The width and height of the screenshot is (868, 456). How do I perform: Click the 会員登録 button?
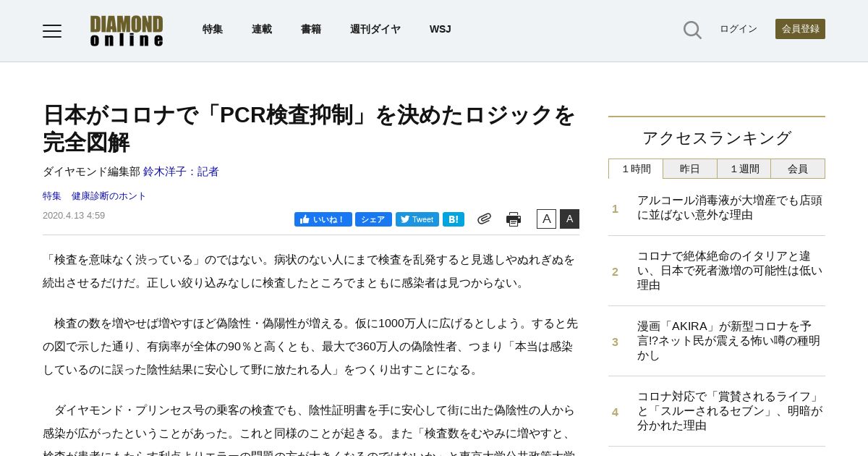(x=800, y=29)
